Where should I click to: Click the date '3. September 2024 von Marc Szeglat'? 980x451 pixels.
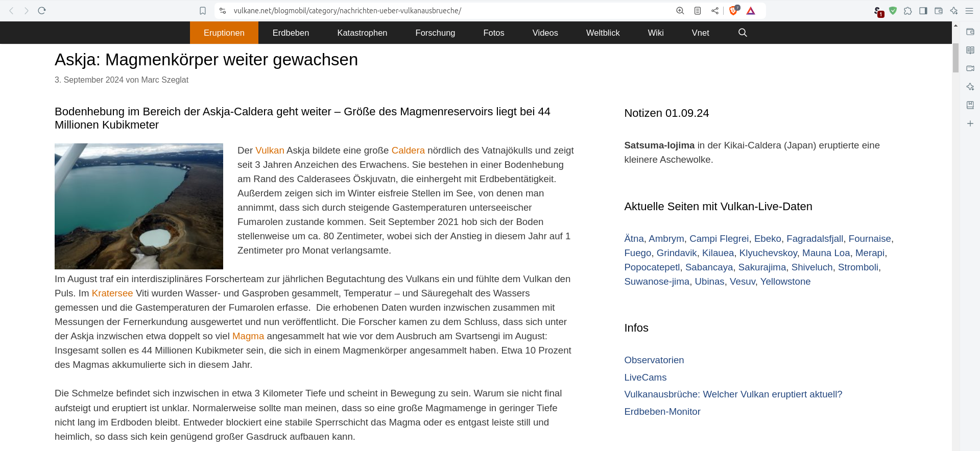coord(122,80)
